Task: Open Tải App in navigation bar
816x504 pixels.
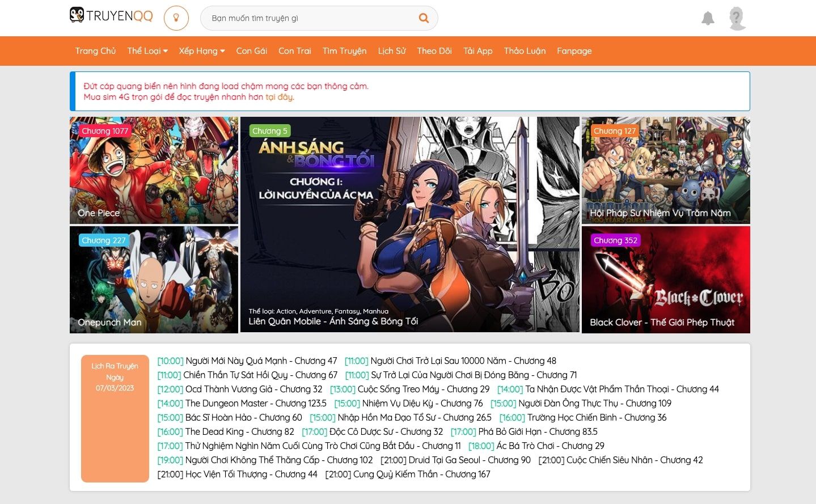Action: point(478,51)
